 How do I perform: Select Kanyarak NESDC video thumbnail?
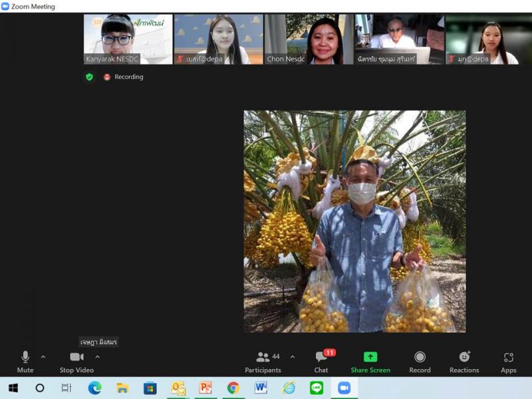[128, 39]
